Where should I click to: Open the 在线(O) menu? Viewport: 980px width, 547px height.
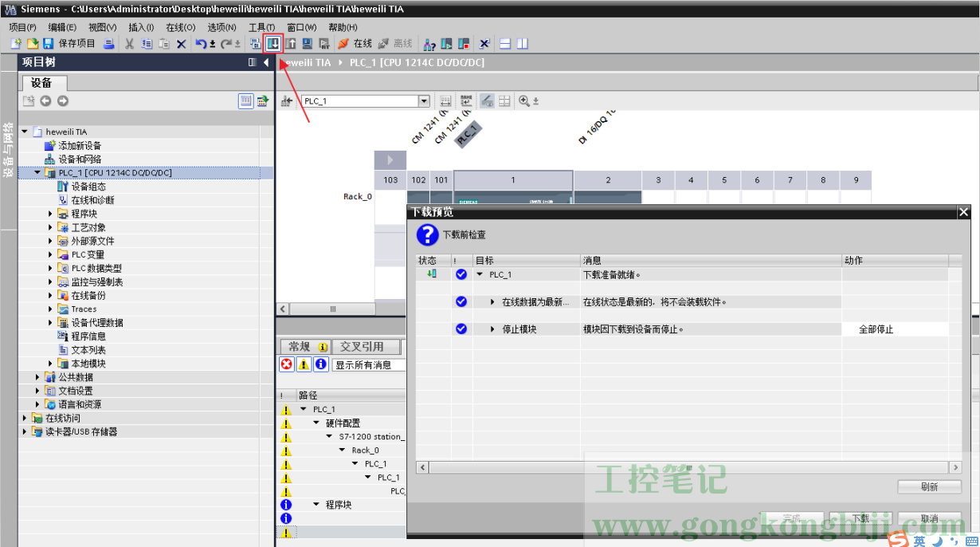pos(180,27)
